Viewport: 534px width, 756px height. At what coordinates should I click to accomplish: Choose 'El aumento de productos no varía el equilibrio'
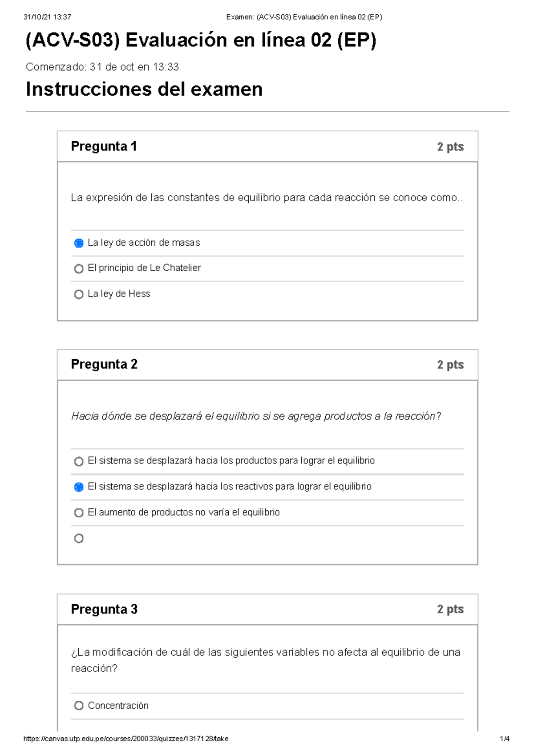point(79,512)
